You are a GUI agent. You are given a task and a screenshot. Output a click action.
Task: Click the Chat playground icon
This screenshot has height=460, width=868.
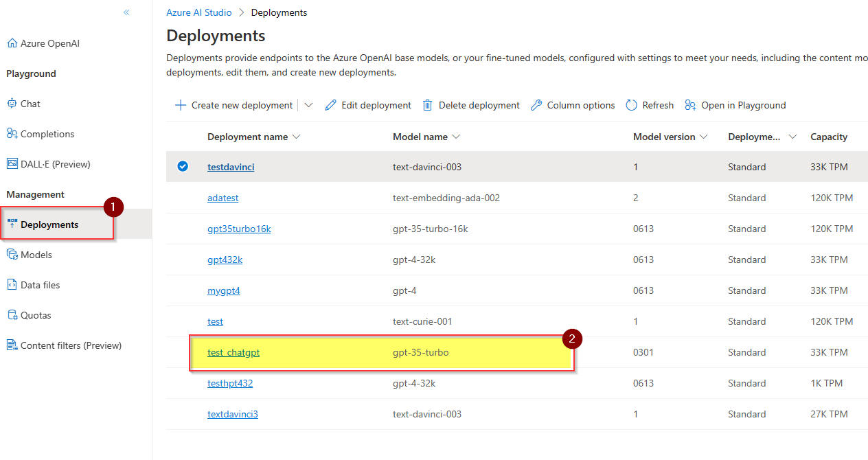click(12, 104)
